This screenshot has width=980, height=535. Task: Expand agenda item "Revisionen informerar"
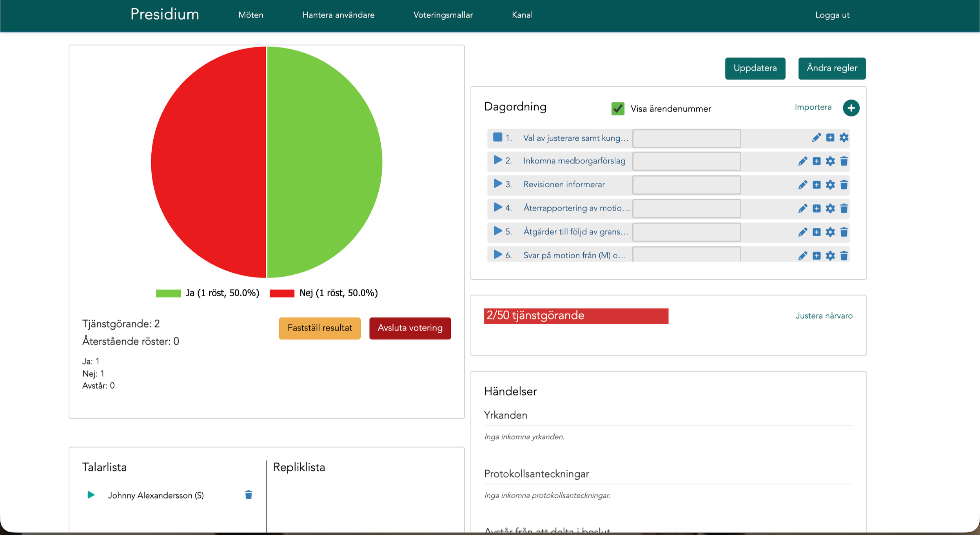497,184
